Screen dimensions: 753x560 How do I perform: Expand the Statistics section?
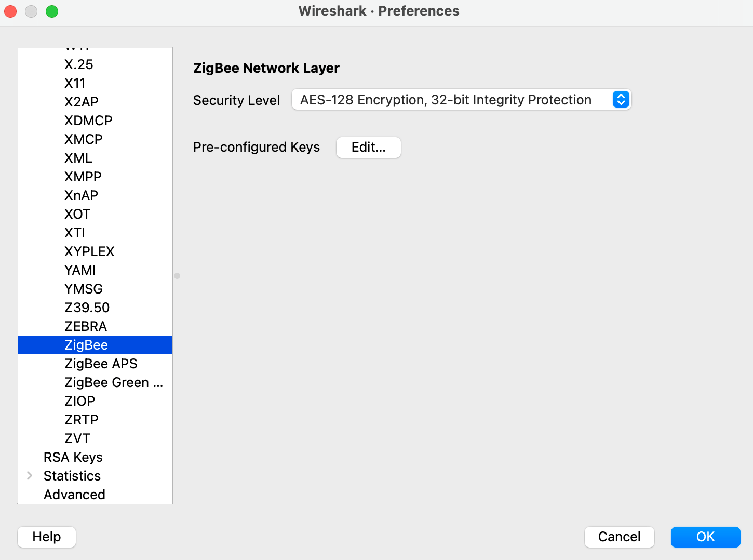pos(30,475)
